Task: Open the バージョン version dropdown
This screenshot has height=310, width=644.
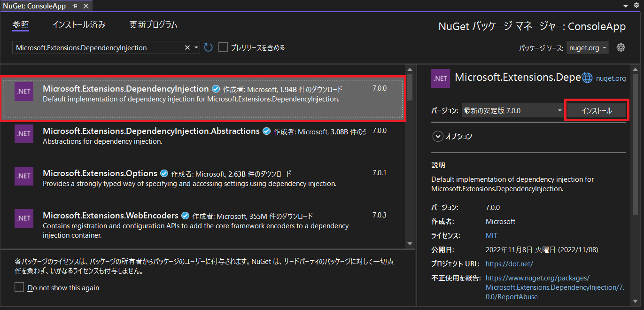Action: 513,111
